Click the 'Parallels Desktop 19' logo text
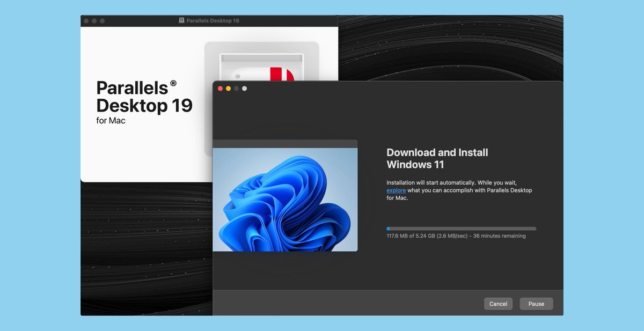 click(x=144, y=96)
